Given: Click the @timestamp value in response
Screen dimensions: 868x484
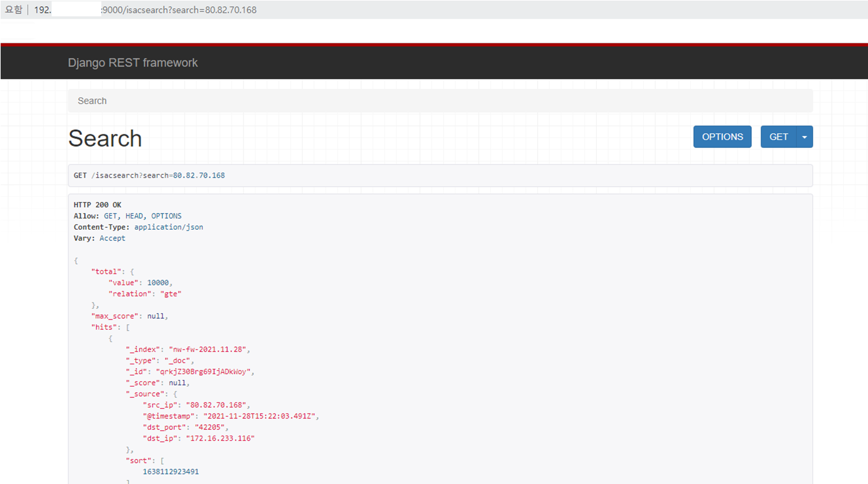Looking at the screenshot, I should [x=259, y=416].
